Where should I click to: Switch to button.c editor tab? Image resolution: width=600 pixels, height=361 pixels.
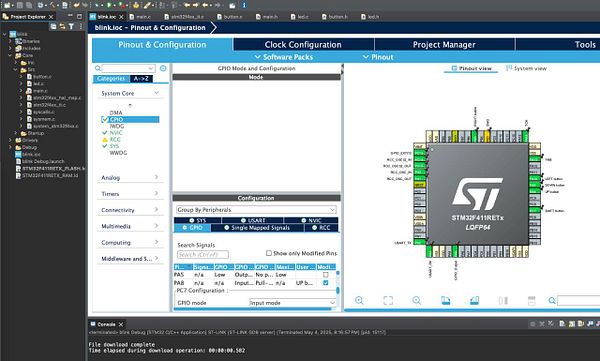coord(230,17)
